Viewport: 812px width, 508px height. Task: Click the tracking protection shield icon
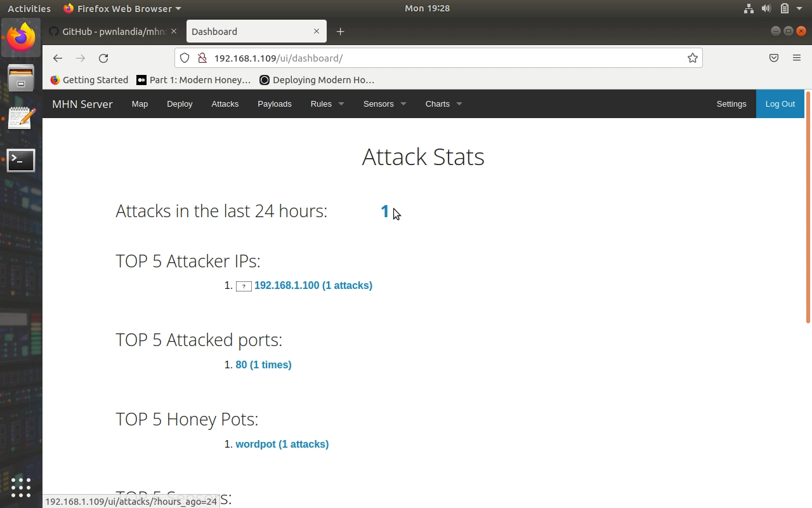pyautogui.click(x=185, y=58)
